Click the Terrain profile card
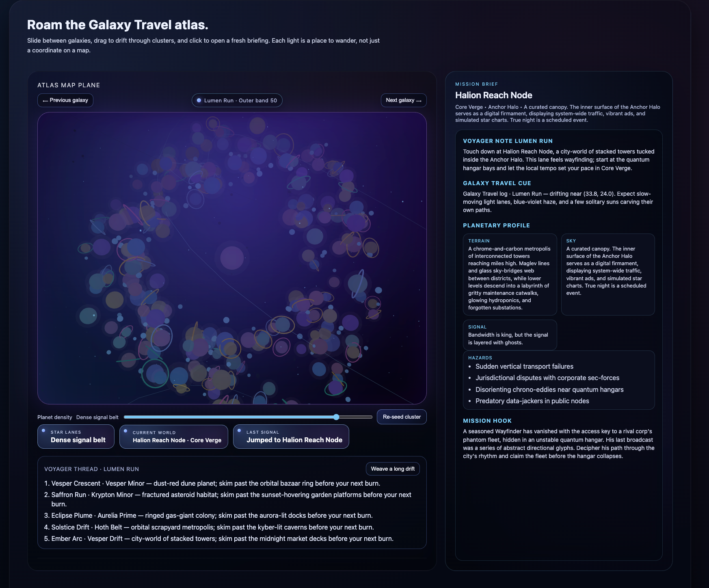Image resolution: width=709 pixels, height=588 pixels. point(510,275)
